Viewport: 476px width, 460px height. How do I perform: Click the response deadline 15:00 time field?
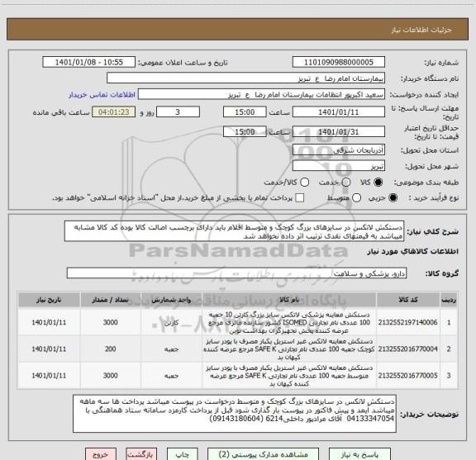click(x=245, y=112)
